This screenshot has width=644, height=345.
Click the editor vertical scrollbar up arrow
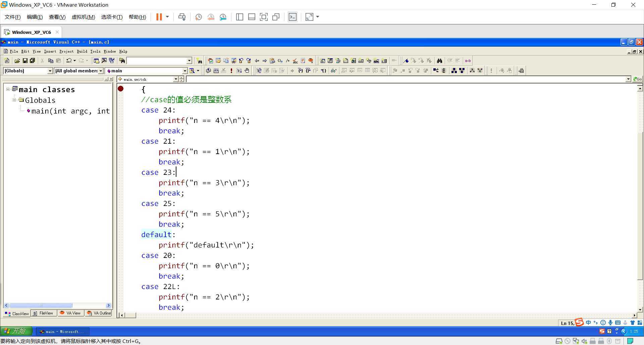(x=640, y=88)
